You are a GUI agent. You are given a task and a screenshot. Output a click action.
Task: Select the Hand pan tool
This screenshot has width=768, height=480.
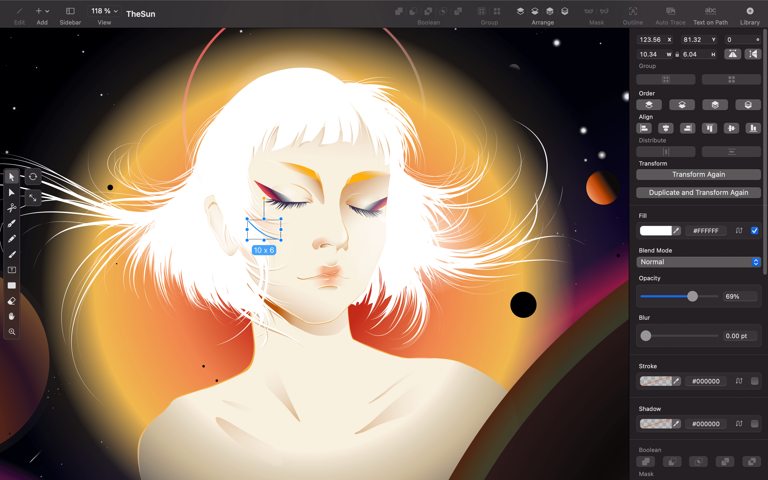coord(12,316)
